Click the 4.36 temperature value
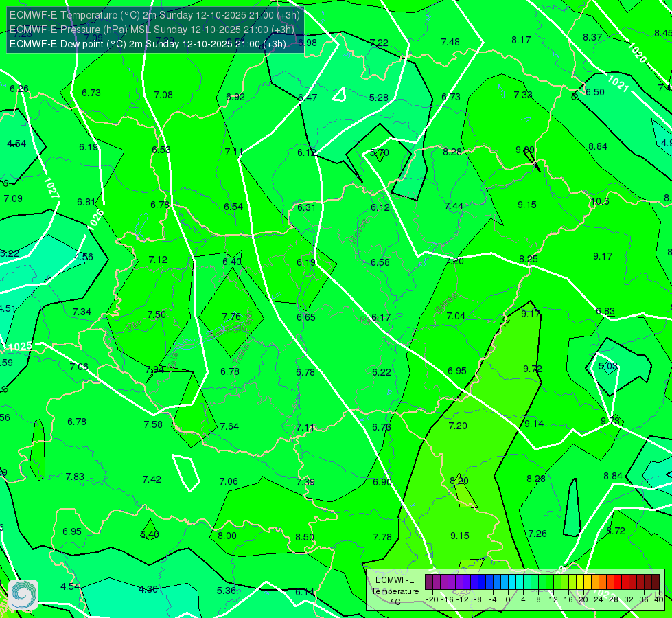The height and width of the screenshot is (618, 672). [x=148, y=589]
